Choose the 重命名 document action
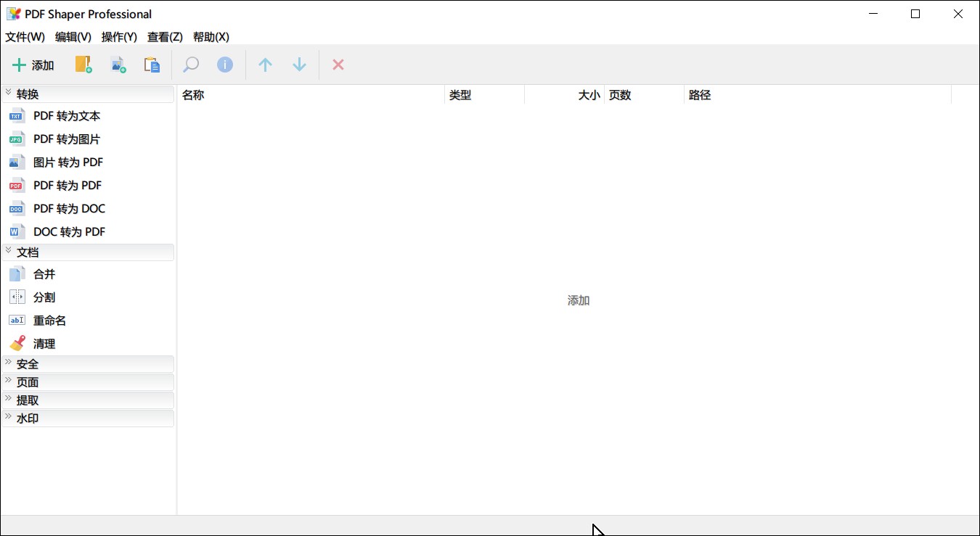Viewport: 980px width, 536px height. click(x=50, y=321)
